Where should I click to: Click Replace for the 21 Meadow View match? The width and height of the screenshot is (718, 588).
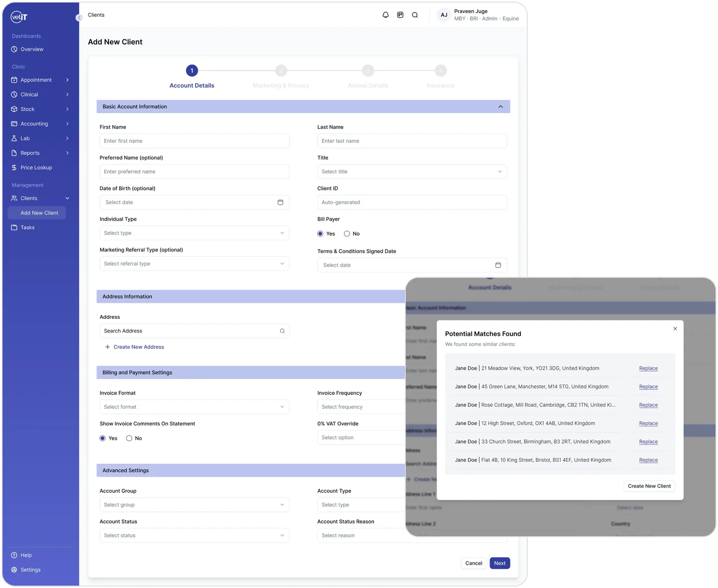(648, 368)
